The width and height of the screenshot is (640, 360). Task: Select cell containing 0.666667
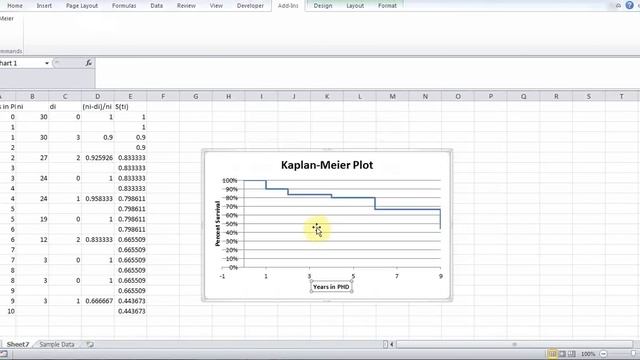pyautogui.click(x=98, y=301)
